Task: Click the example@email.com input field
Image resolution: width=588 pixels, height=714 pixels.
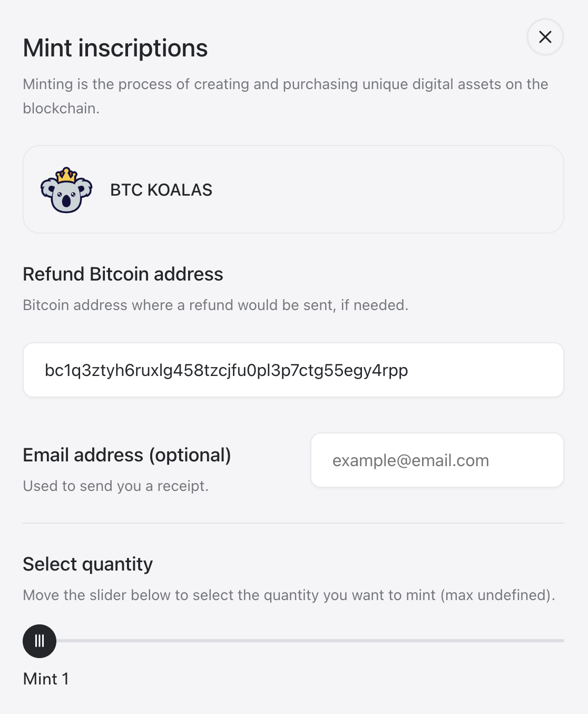Action: pos(437,460)
